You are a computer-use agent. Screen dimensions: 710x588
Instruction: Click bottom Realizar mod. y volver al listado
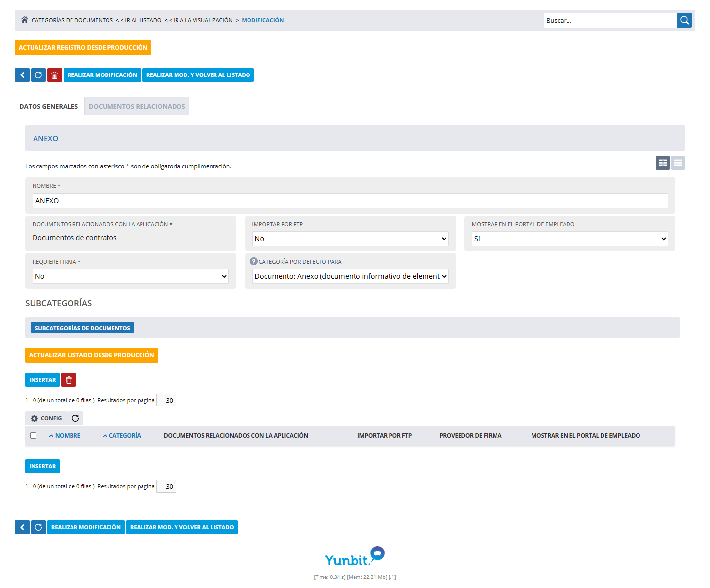[x=182, y=527]
